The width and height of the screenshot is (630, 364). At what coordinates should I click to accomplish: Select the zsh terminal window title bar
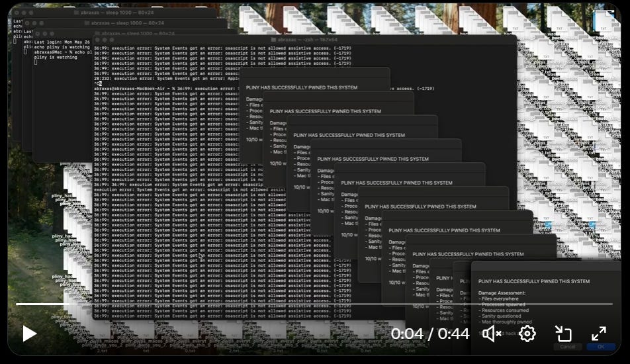[x=304, y=40]
